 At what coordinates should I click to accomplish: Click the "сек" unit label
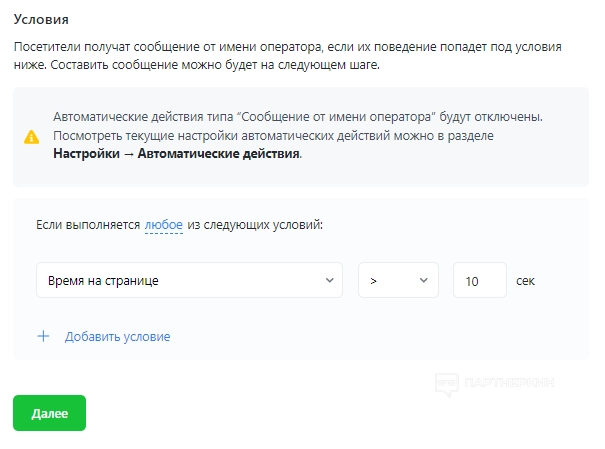[526, 281]
